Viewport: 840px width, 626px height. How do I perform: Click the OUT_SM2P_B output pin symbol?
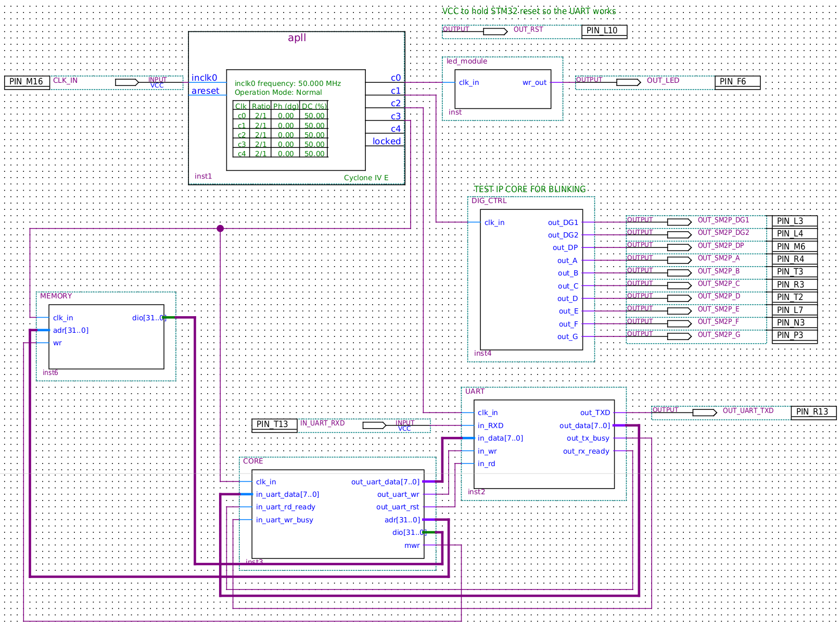coord(679,273)
